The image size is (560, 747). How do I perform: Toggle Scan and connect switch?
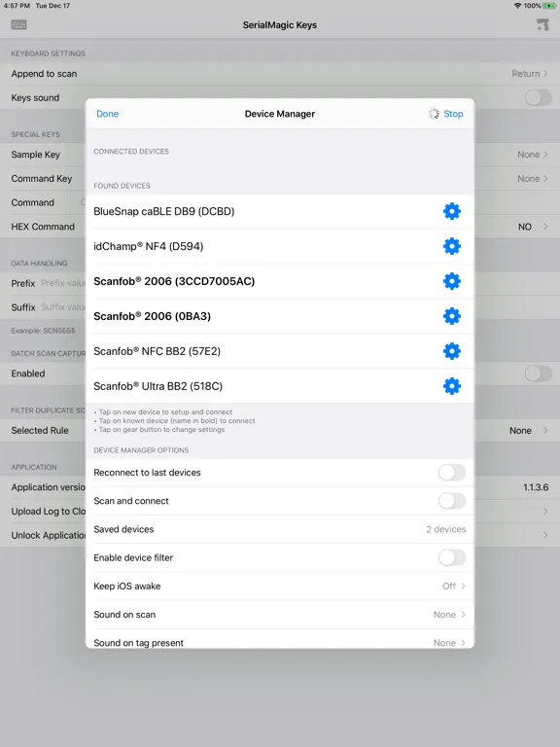(452, 501)
